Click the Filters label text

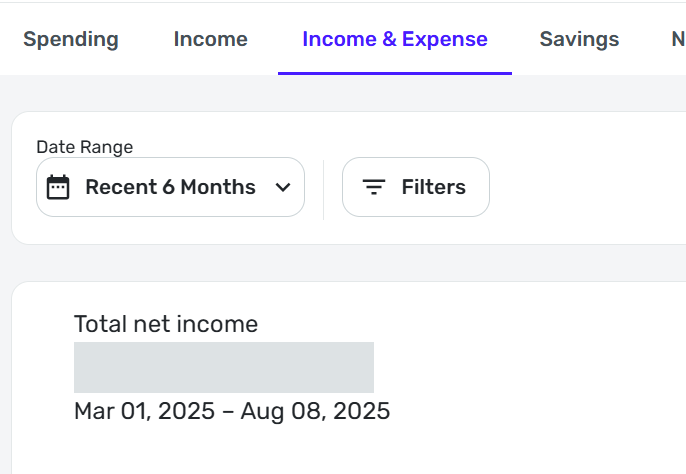[433, 187]
